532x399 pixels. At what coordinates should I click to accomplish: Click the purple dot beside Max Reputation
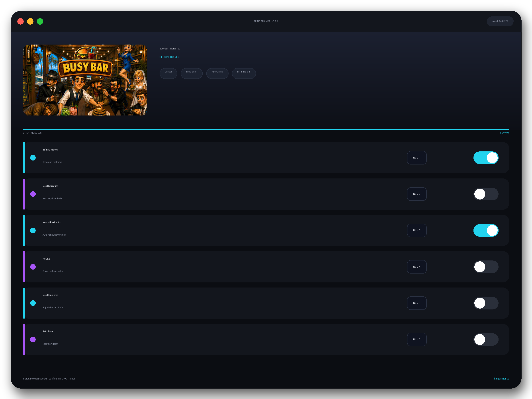pos(33,194)
